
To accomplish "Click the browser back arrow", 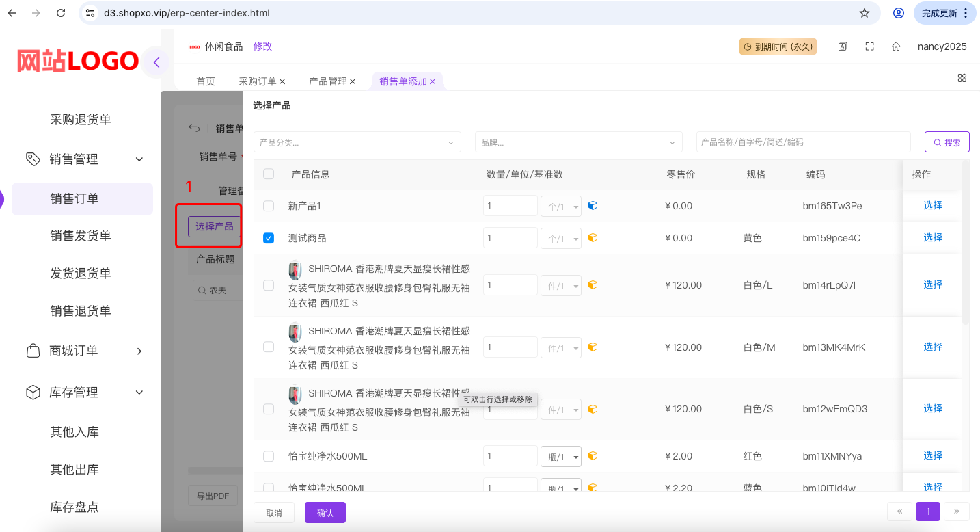I will tap(12, 13).
